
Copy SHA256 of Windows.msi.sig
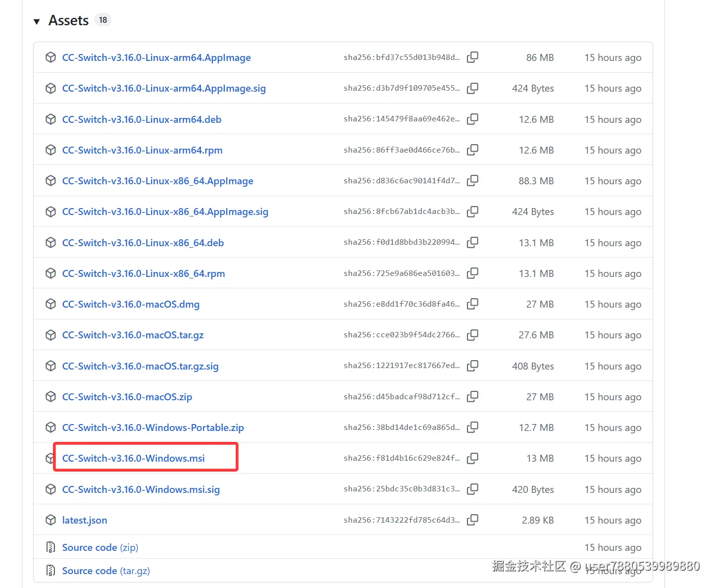[x=473, y=489]
